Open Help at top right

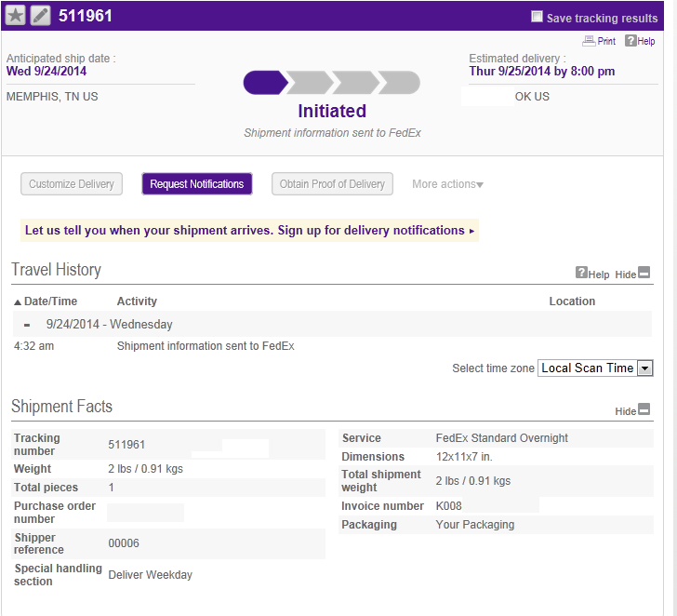pyautogui.click(x=646, y=41)
